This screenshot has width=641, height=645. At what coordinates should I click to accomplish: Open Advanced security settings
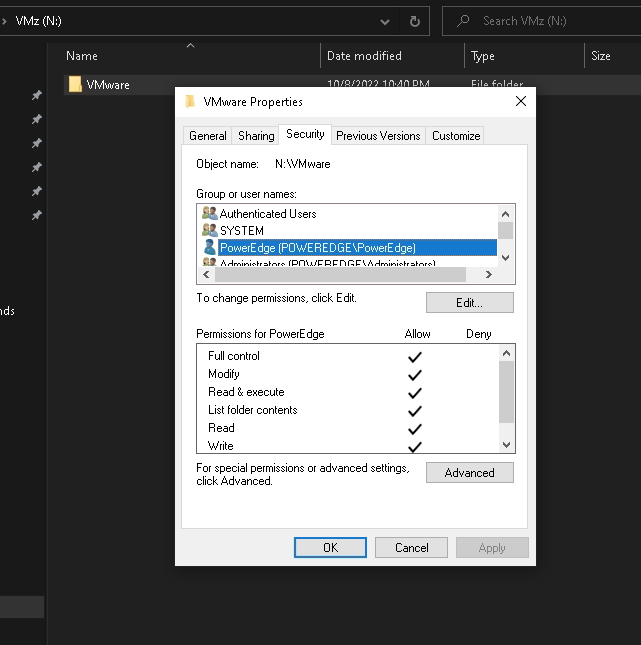pos(469,473)
